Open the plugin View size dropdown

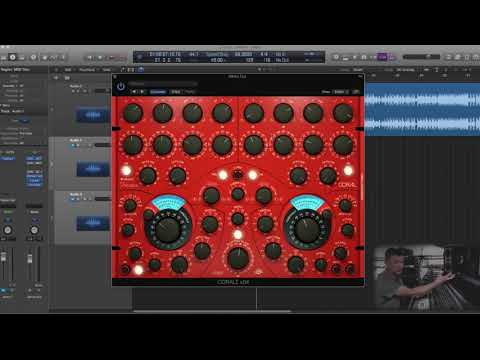pyautogui.click(x=340, y=92)
